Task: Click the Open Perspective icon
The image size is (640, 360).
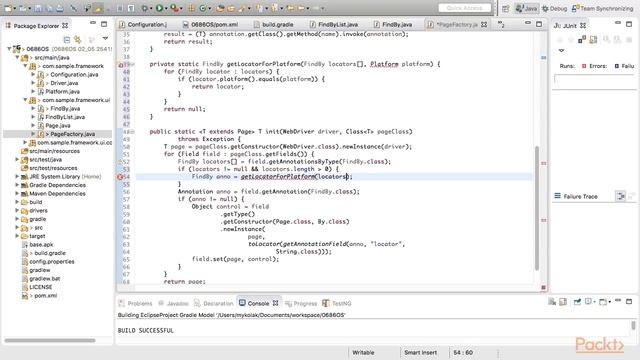Action: pos(506,9)
